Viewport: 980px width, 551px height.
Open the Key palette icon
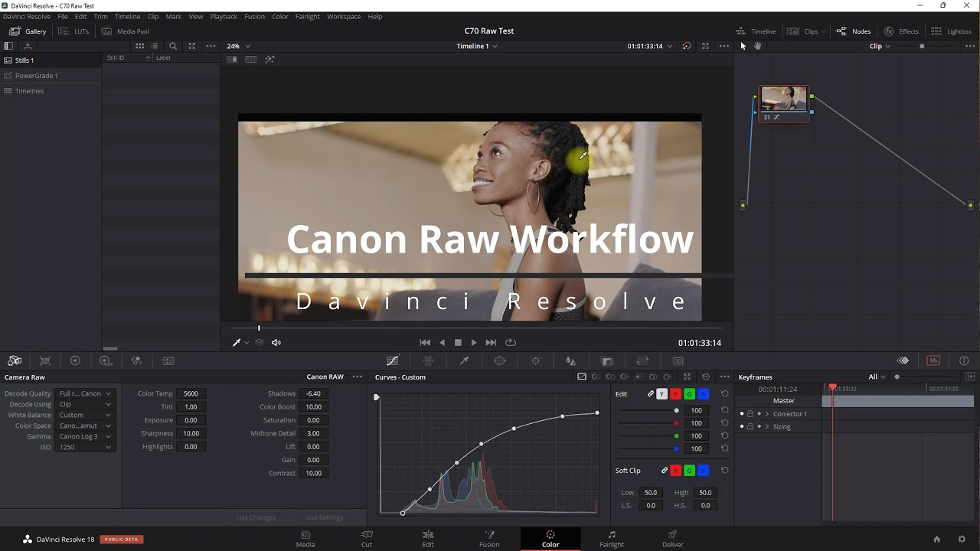coord(607,361)
